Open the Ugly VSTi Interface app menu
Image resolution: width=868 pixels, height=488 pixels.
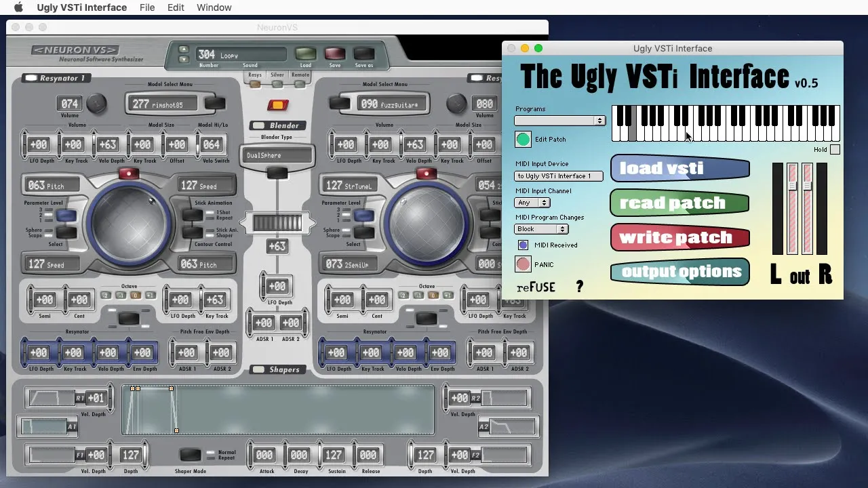click(x=82, y=7)
